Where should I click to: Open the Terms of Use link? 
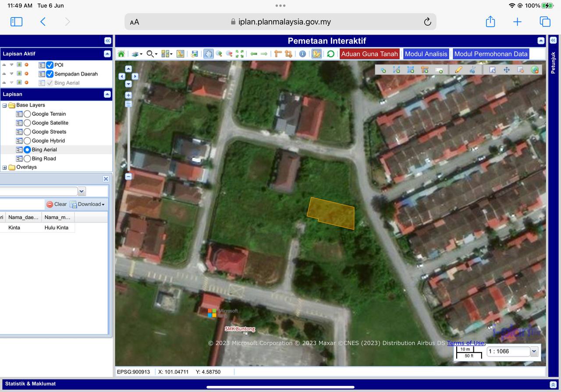pyautogui.click(x=465, y=343)
